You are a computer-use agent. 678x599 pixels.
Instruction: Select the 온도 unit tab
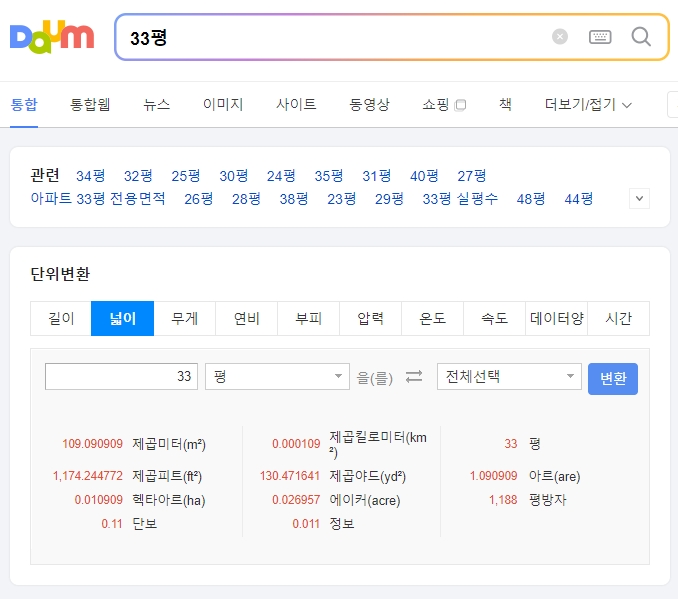coord(432,318)
